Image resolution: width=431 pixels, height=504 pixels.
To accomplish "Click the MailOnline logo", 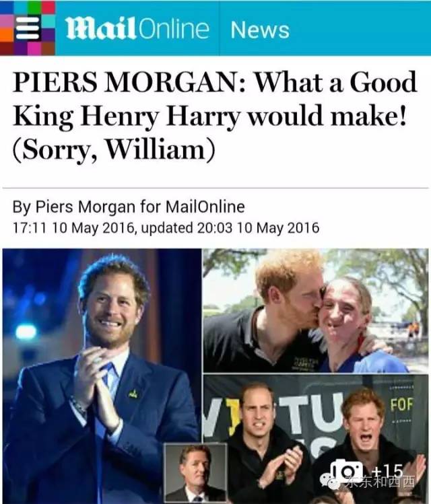I will pos(137,29).
